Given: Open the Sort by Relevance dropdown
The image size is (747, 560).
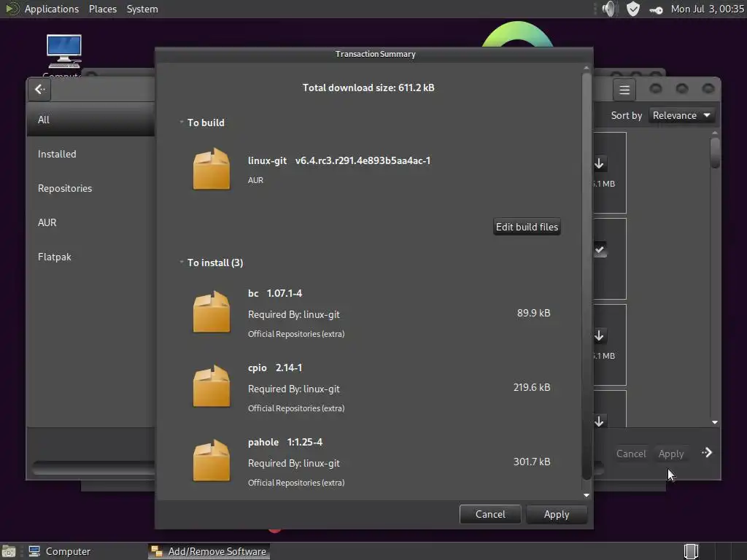Looking at the screenshot, I should [681, 115].
